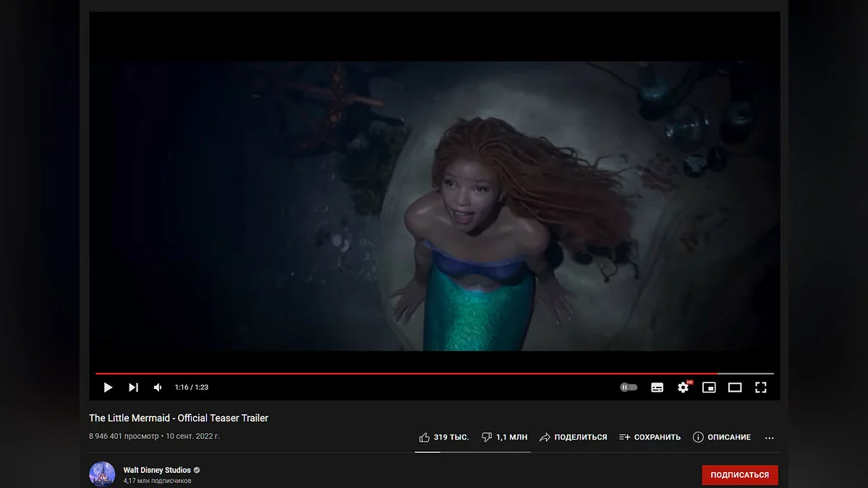Dislike the video with thumbs down
The height and width of the screenshot is (488, 868).
(x=504, y=437)
